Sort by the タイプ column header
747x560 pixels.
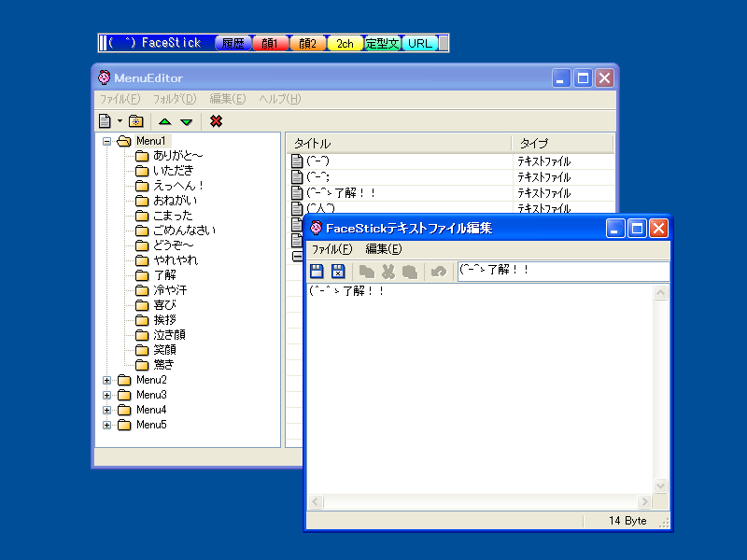tap(563, 144)
